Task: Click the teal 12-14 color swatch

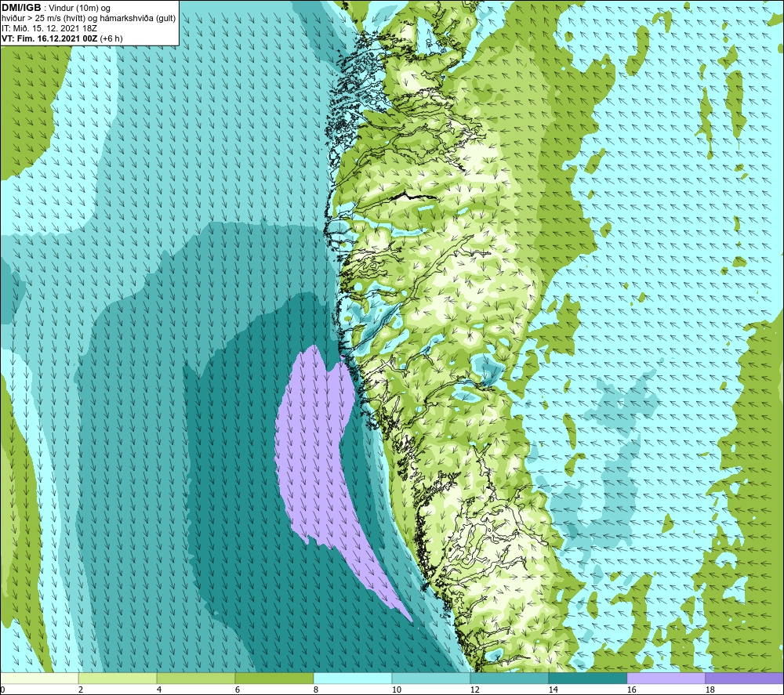Action: (509, 678)
